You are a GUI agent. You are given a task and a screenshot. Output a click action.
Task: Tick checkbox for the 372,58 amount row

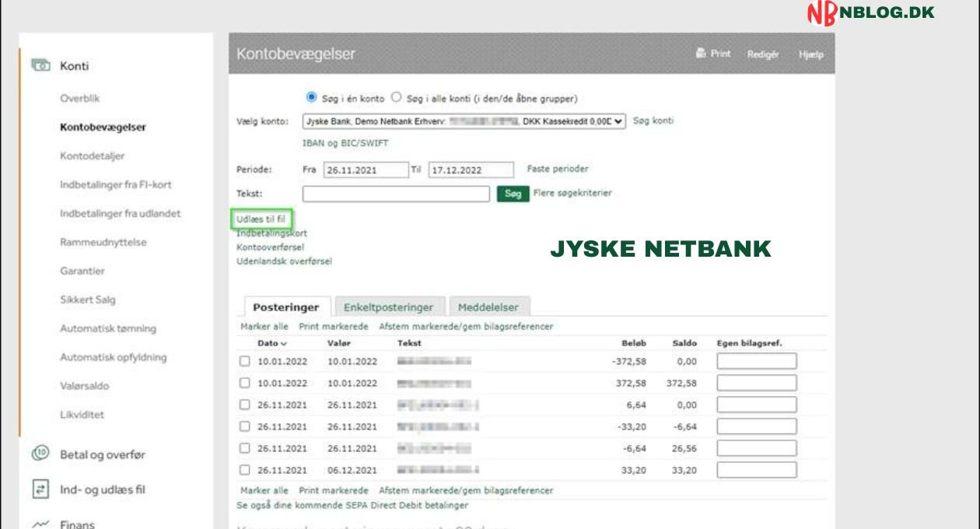pos(245,383)
